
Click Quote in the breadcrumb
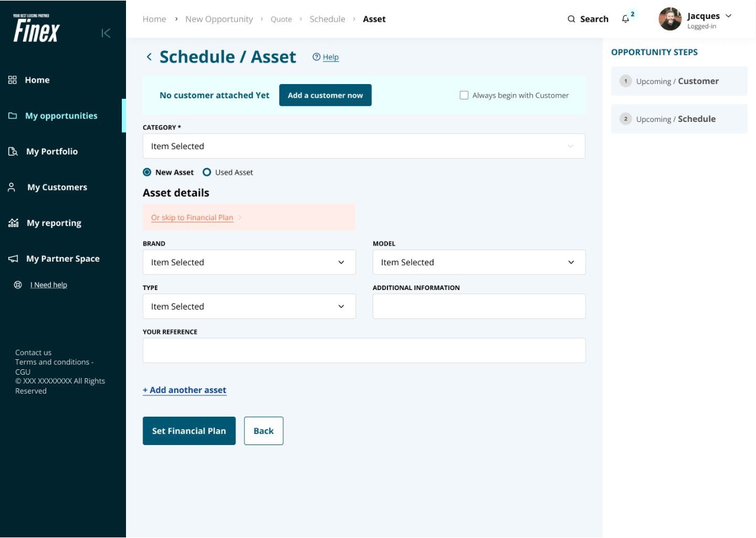pyautogui.click(x=281, y=20)
